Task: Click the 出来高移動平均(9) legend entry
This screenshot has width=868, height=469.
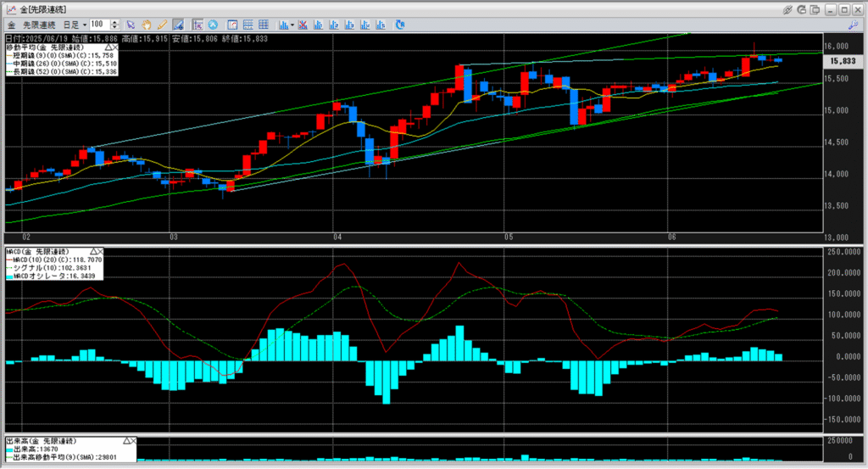Action: click(x=62, y=457)
